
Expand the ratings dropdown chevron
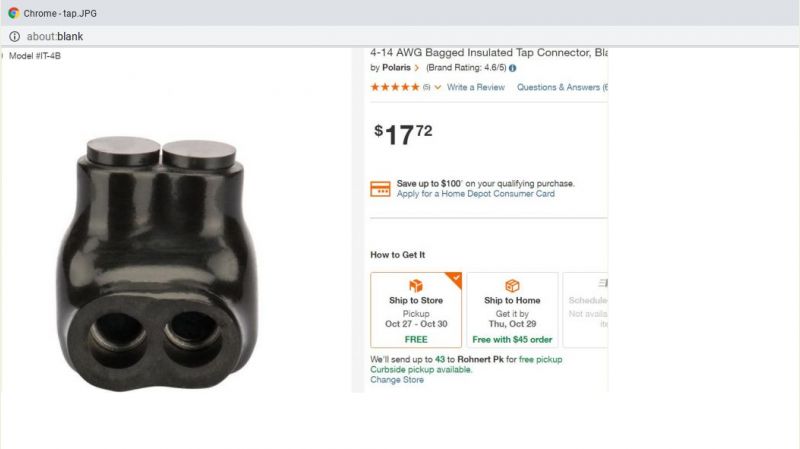point(438,87)
